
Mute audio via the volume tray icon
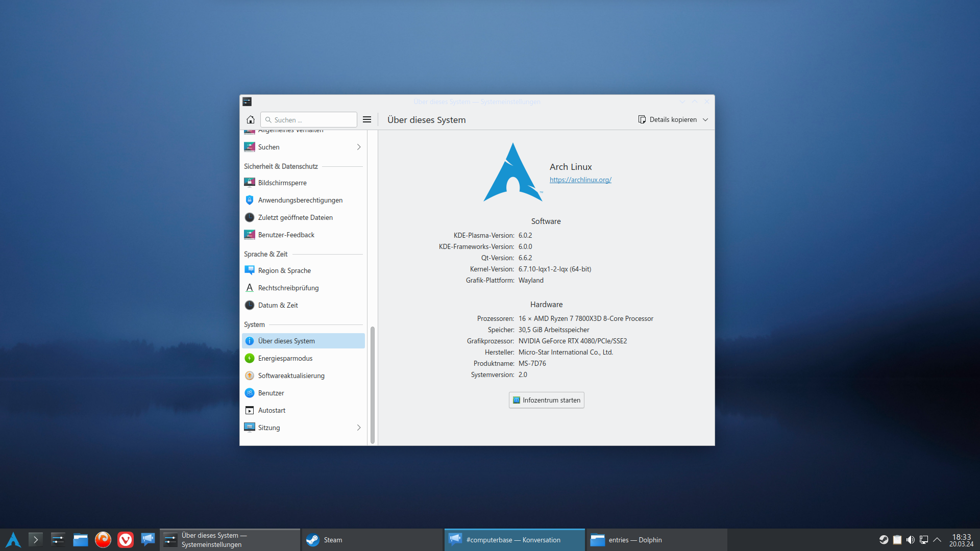[x=911, y=539]
